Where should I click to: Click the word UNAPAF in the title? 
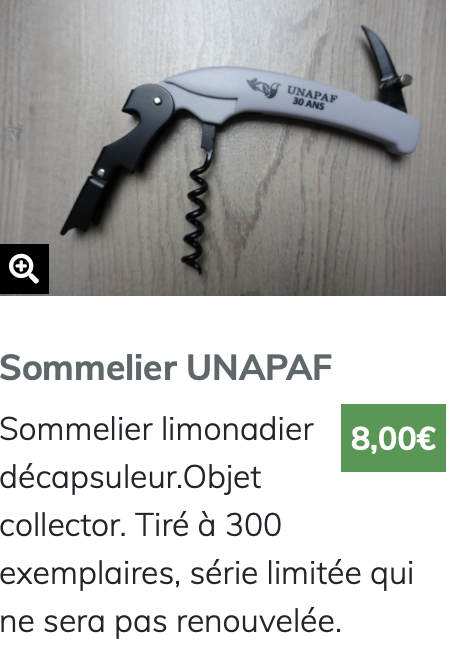coord(259,367)
